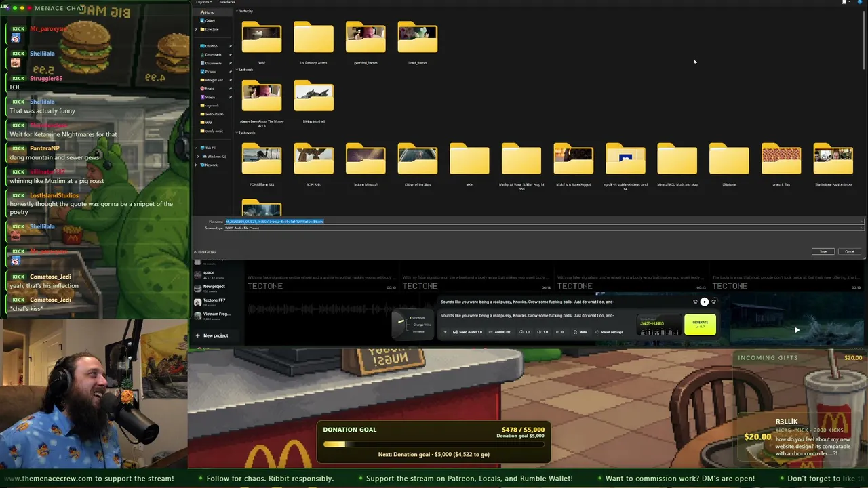Expand the Windows (C:) tree node
Screen dimensions: 868x488
click(197, 157)
